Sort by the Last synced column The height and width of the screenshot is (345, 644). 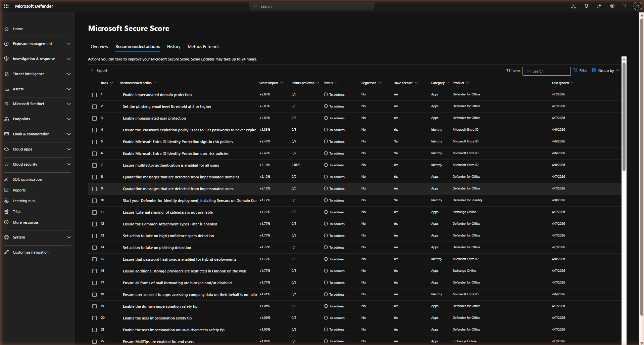point(563,83)
